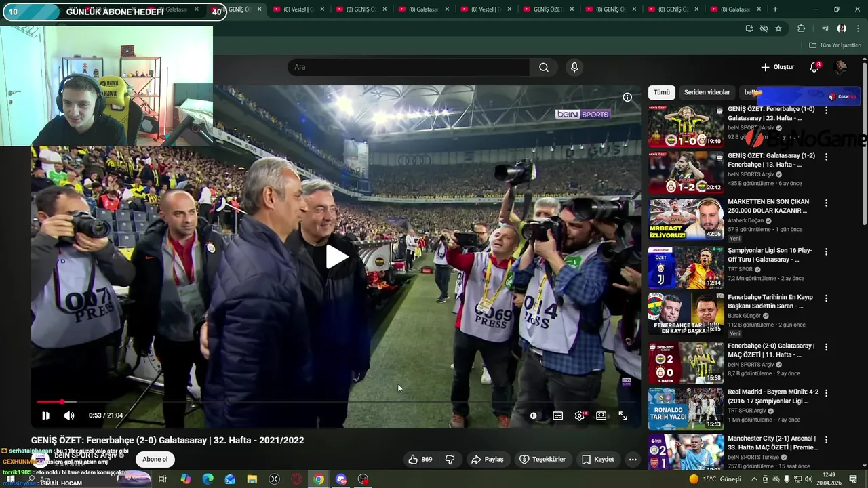Click the crossed-eye icon in address bar
This screenshot has height=488, width=868.
point(764,28)
